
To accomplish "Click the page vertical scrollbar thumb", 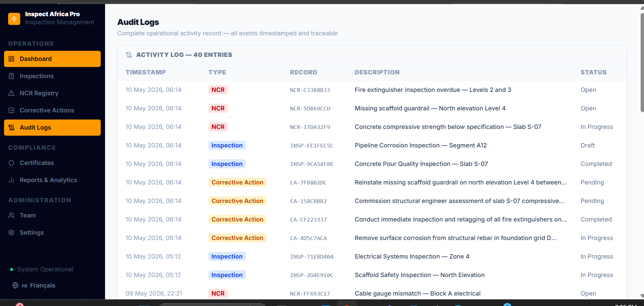I will (x=642, y=62).
